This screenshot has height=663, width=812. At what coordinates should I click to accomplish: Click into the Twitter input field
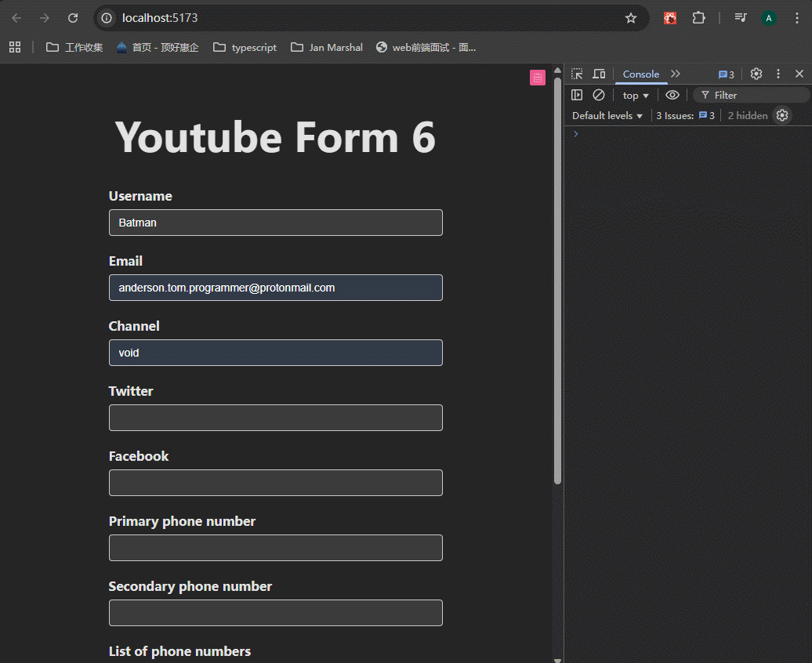click(276, 418)
